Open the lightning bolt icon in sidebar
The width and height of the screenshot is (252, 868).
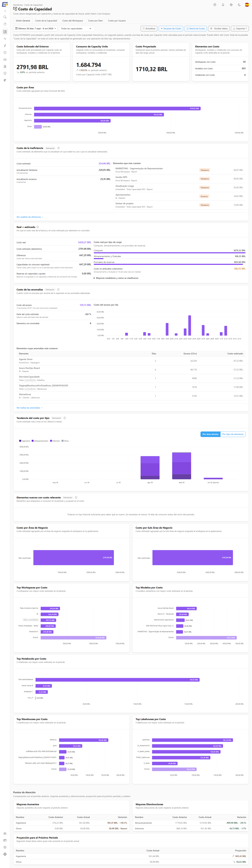[5, 45]
